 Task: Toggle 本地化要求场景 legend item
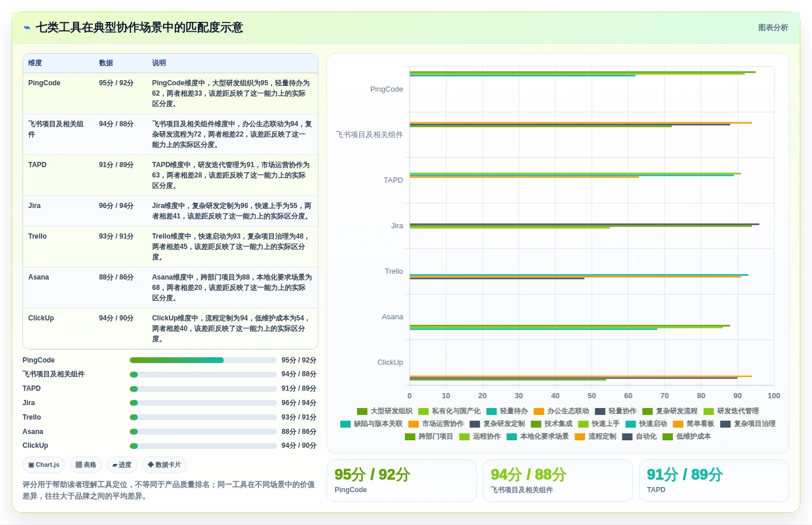pyautogui.click(x=537, y=436)
